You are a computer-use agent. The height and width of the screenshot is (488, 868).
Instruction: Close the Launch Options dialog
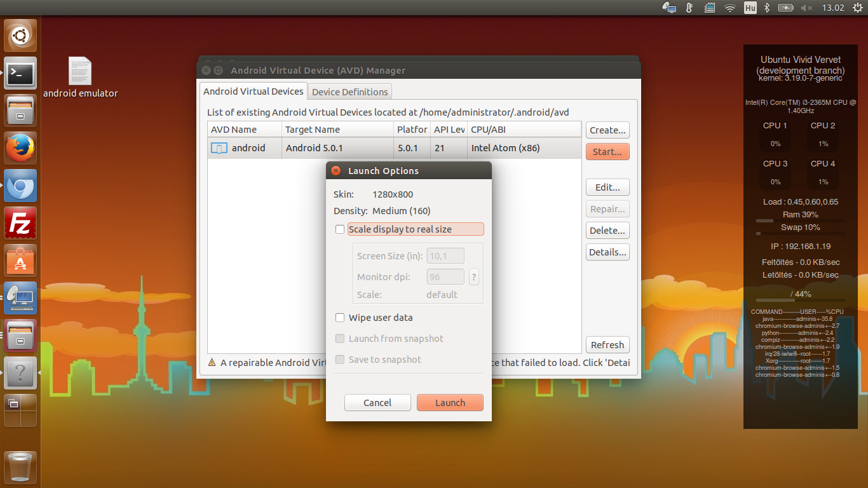point(336,171)
